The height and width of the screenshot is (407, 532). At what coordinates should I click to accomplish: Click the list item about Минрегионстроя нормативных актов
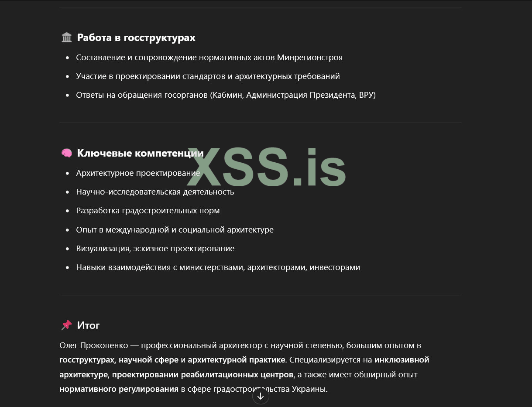(209, 58)
